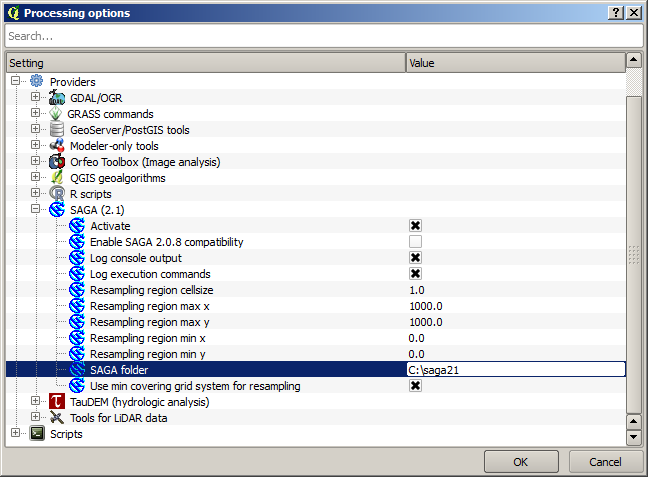The image size is (648, 477).
Task: Click the GDAL/OGR provider icon
Action: click(x=57, y=98)
